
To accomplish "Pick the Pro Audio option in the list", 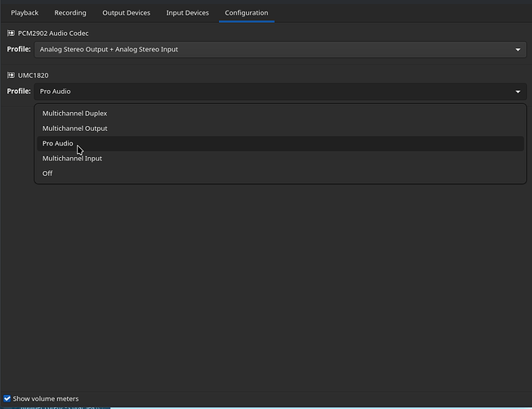I will click(x=280, y=143).
